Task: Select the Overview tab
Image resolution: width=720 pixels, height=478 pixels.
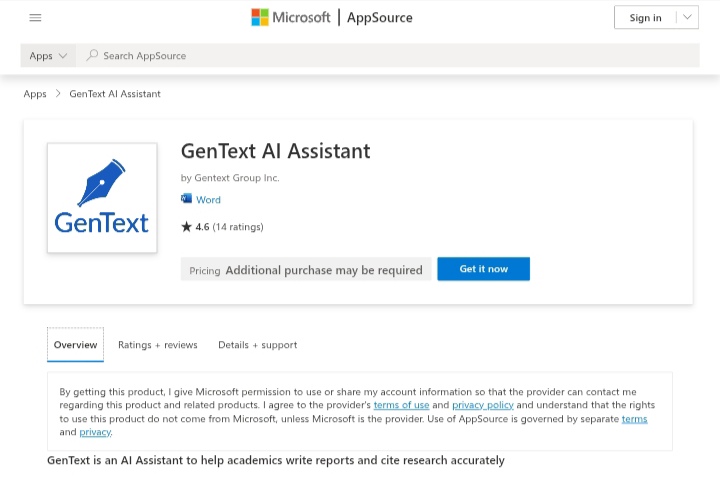Action: (75, 344)
